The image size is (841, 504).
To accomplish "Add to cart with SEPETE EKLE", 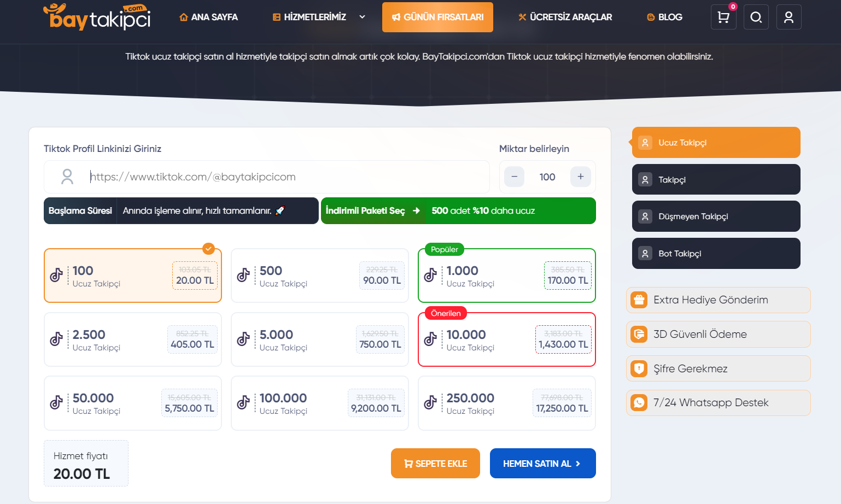I will 435,464.
